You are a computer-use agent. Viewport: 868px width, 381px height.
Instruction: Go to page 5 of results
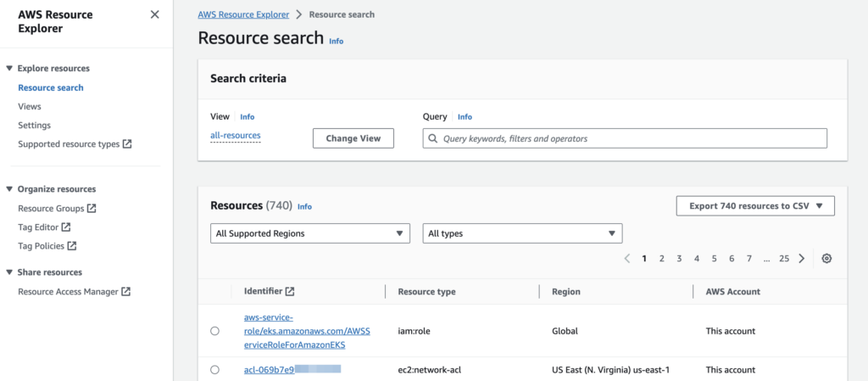pyautogui.click(x=714, y=259)
